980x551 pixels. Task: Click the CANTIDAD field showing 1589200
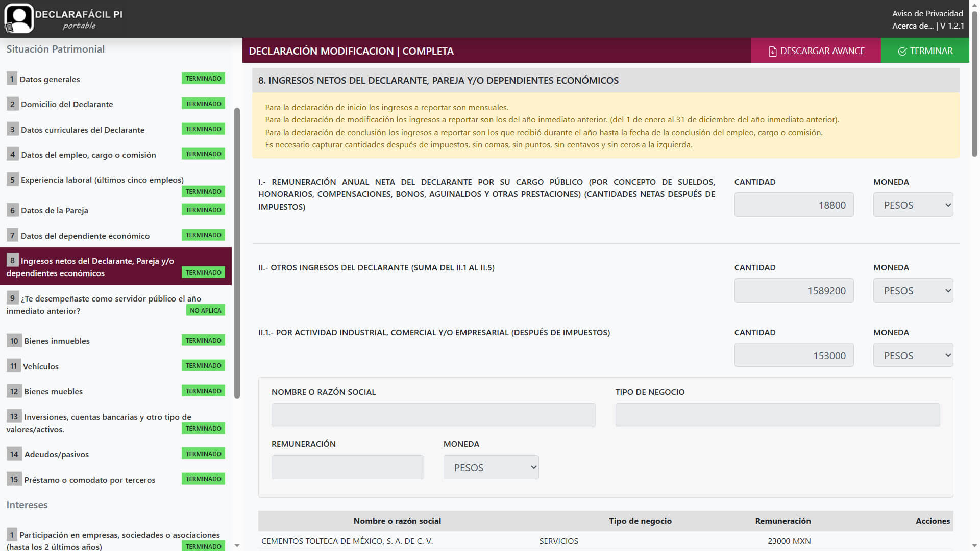point(794,290)
